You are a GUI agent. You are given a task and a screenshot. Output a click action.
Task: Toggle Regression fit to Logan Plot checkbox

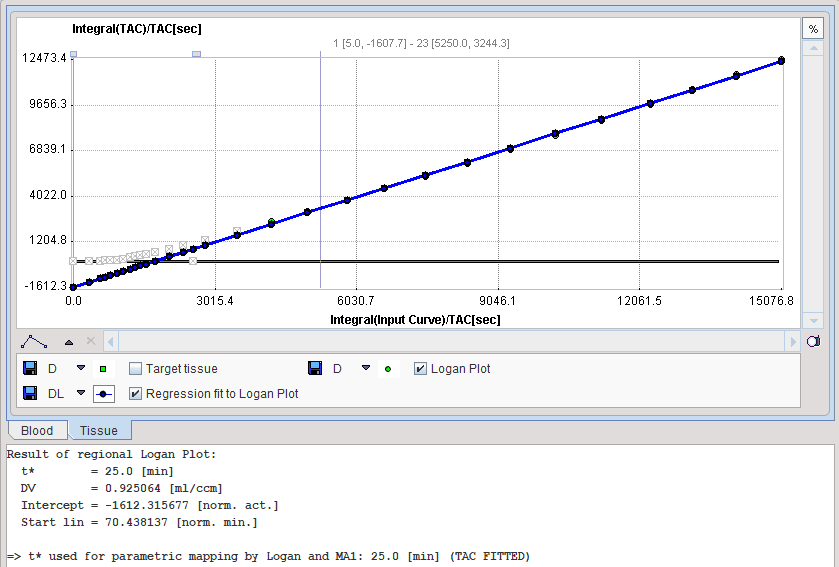pyautogui.click(x=135, y=394)
